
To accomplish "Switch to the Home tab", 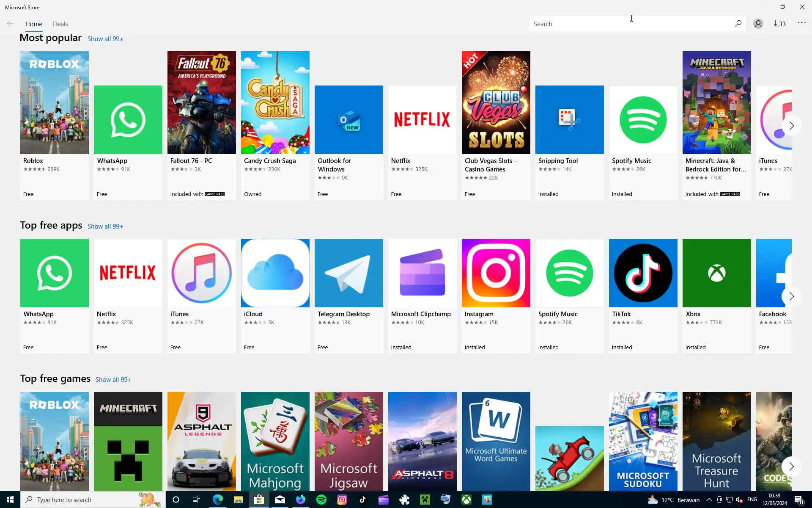I will (x=33, y=24).
